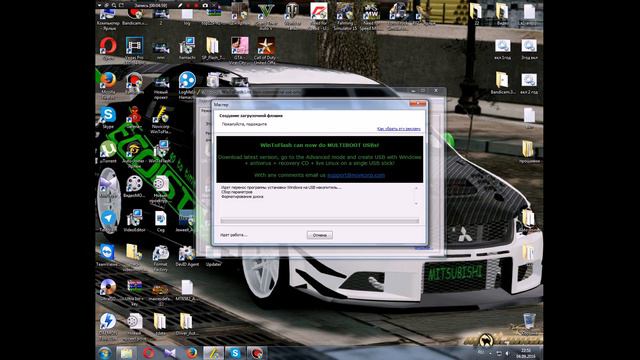Open the Grand Theft Auto V shortcut
Viewport: 640px width, 360px height.
[266, 15]
